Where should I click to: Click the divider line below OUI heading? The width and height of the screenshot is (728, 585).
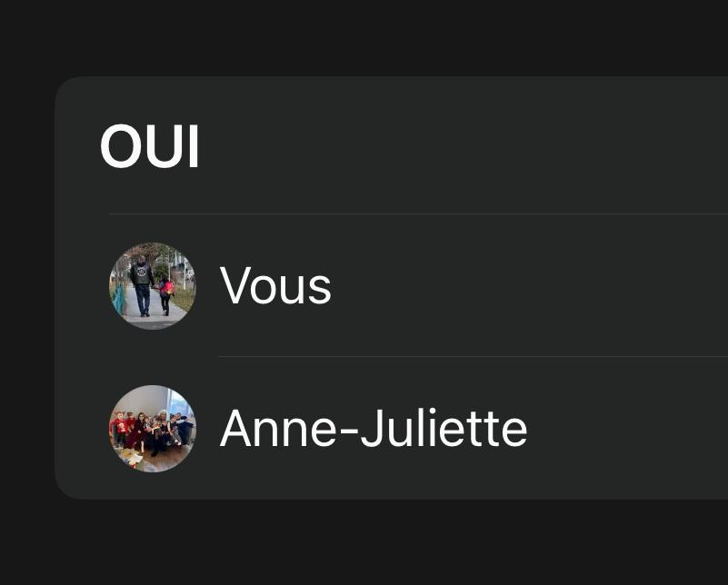tap(418, 213)
